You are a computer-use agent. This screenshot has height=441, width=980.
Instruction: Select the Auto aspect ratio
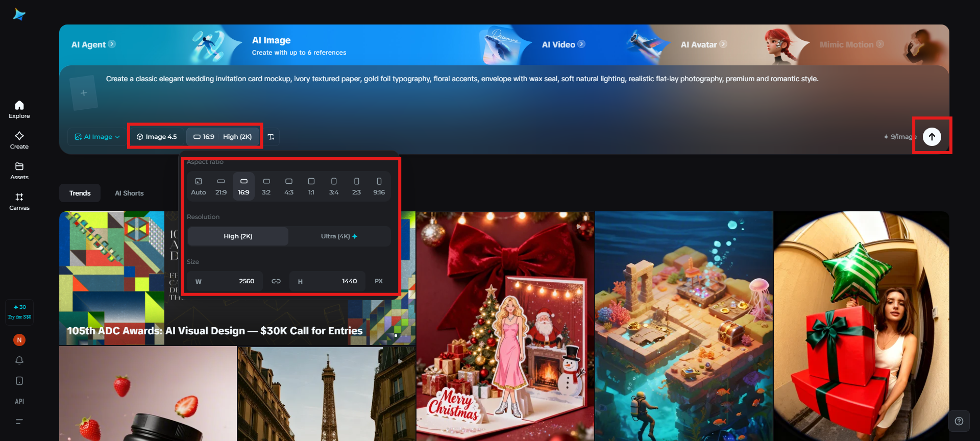[199, 186]
